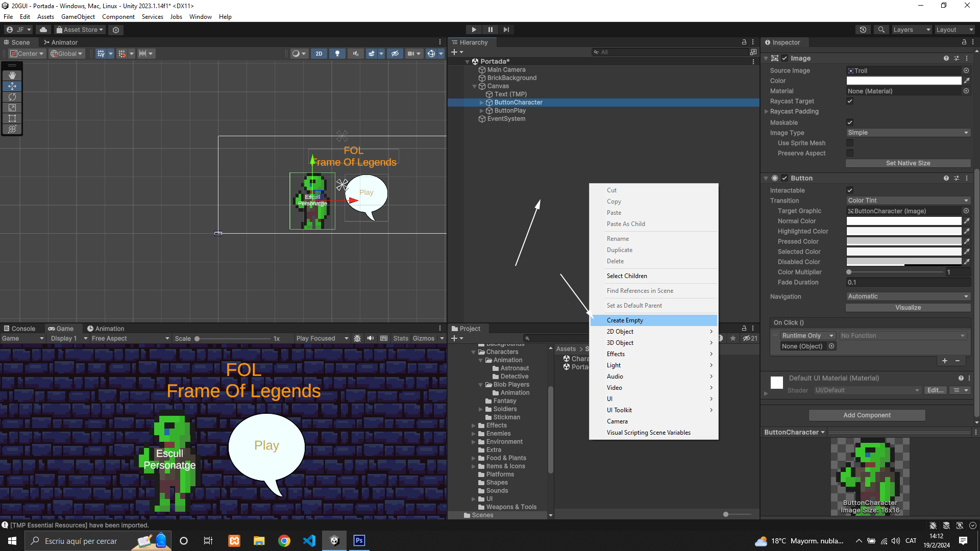Switch to the Console tab
This screenshot has width=980, height=551.
click(19, 329)
